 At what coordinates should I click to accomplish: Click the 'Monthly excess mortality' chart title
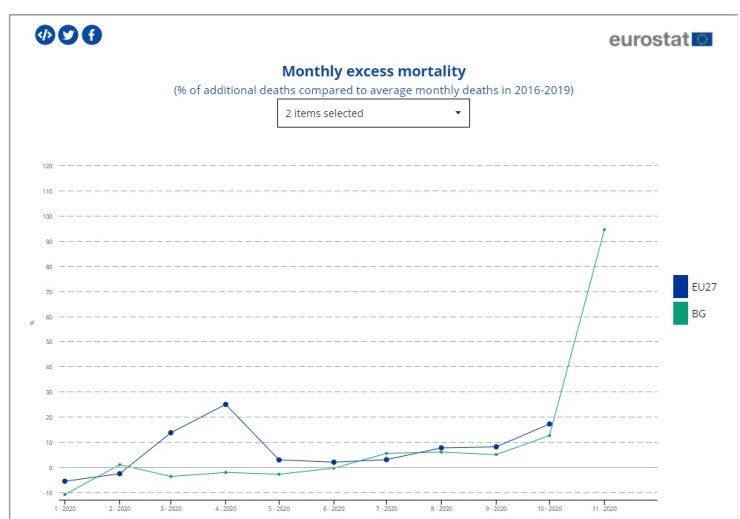(x=373, y=71)
